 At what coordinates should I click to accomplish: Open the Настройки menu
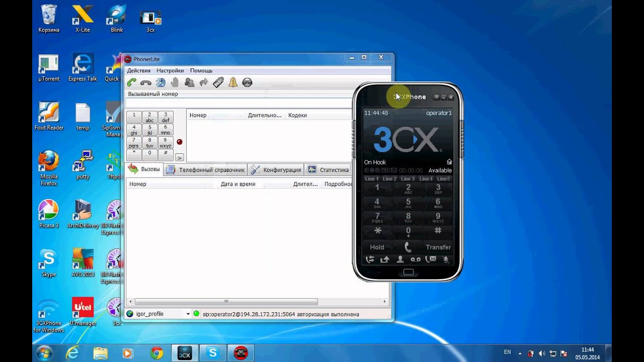pos(170,70)
